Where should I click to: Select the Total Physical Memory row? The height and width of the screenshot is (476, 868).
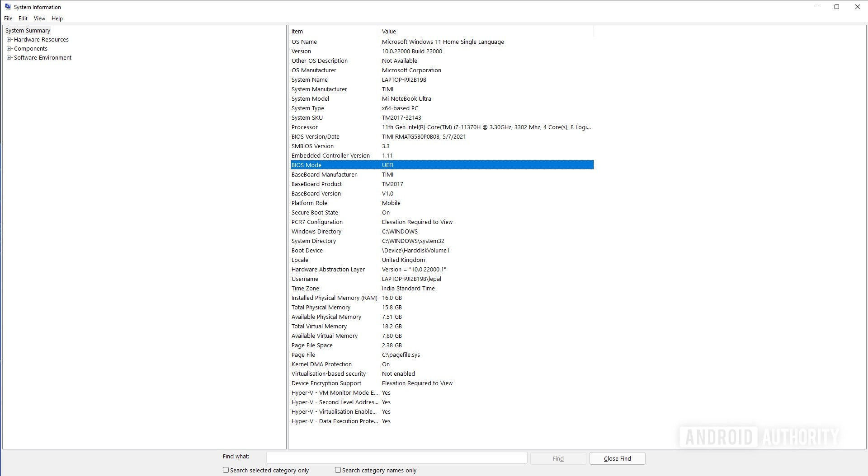[x=442, y=307]
